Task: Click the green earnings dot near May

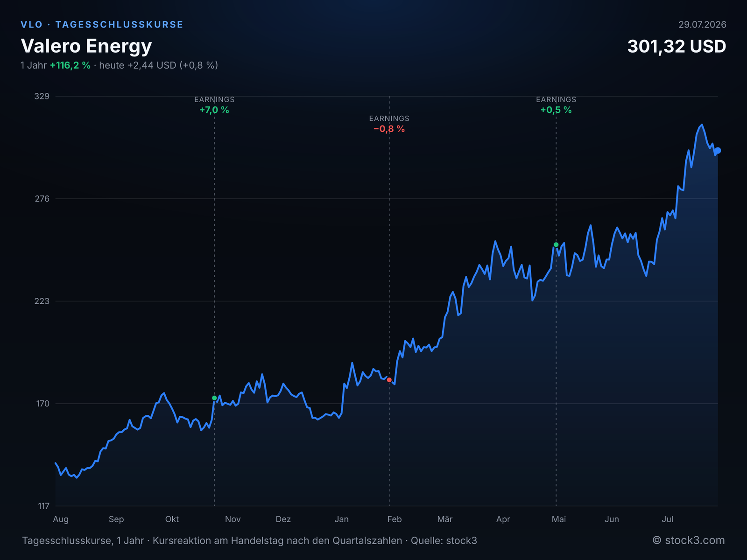Action: click(x=556, y=245)
